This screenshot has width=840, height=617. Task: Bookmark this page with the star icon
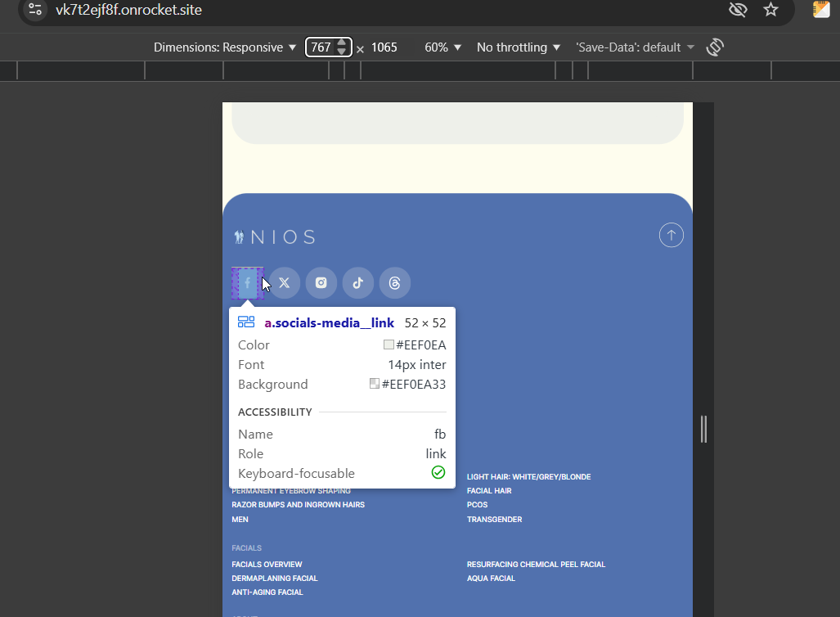[x=770, y=9]
